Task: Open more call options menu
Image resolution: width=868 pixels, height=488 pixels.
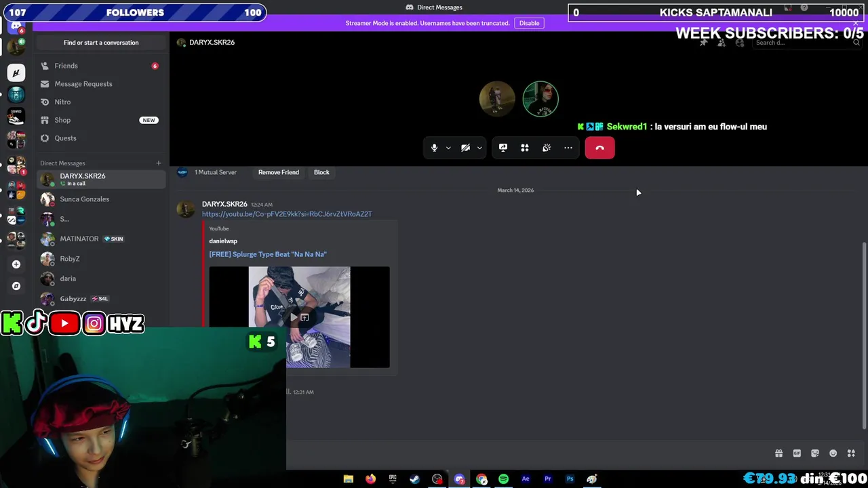Action: (x=568, y=148)
